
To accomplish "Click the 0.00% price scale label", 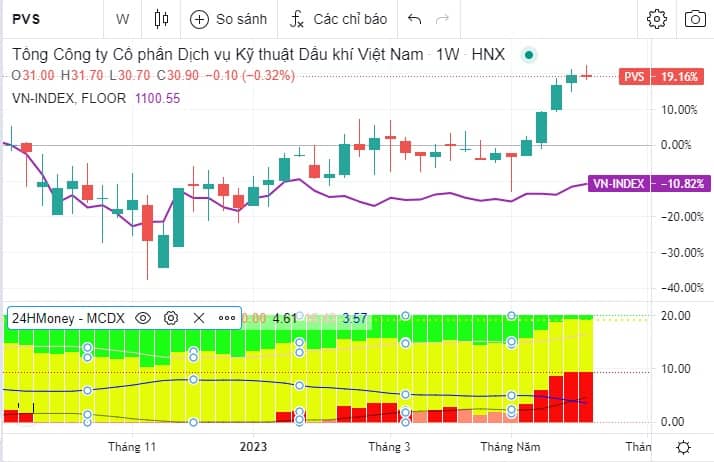I will coord(676,145).
